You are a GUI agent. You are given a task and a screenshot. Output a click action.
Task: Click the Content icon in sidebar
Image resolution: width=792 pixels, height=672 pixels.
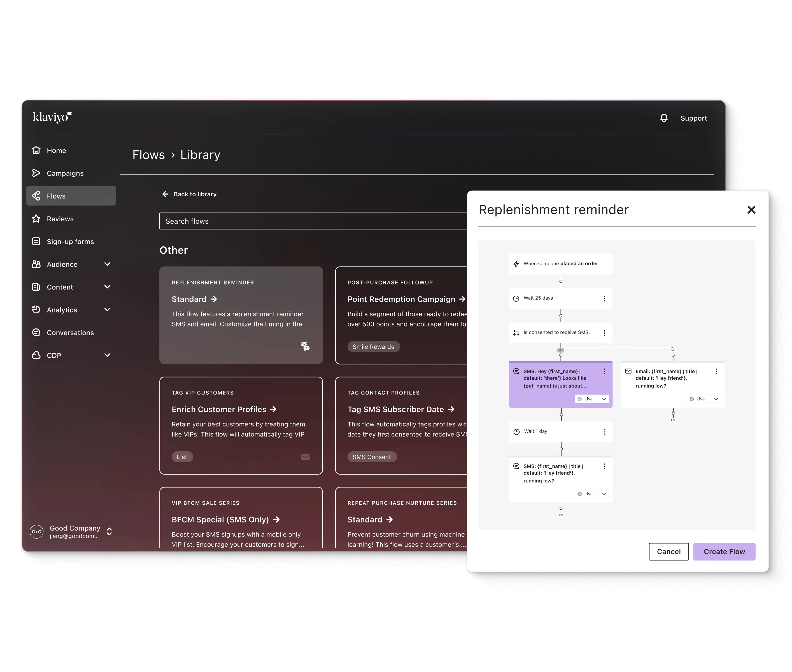pos(36,287)
